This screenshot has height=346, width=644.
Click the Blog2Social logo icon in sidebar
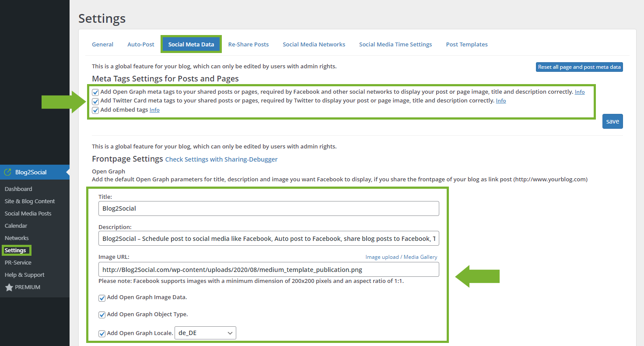pyautogui.click(x=7, y=172)
